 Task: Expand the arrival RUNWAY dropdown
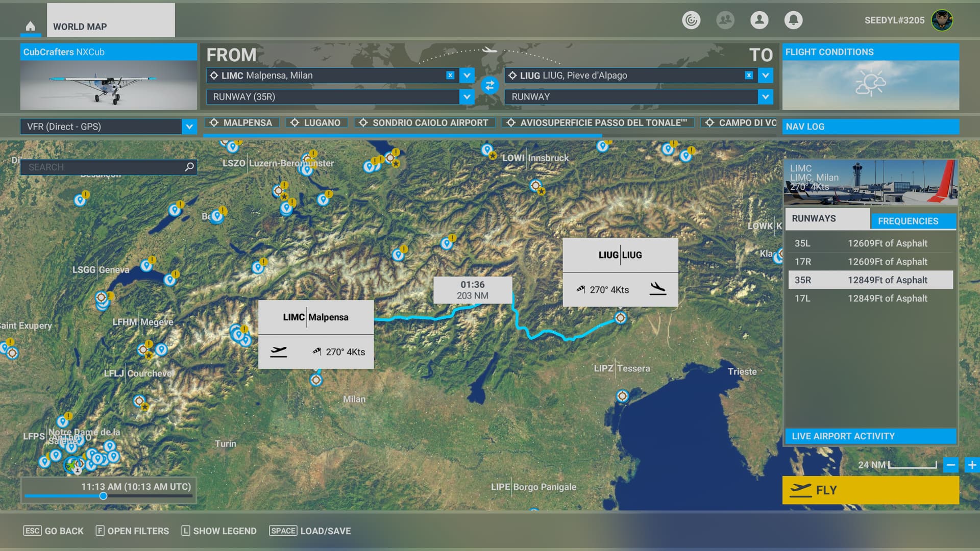pyautogui.click(x=765, y=97)
